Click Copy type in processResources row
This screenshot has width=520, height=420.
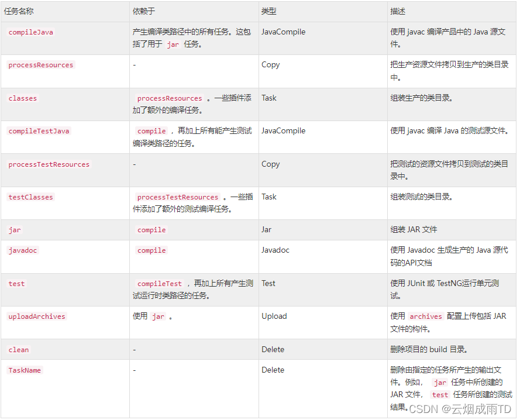coord(271,65)
